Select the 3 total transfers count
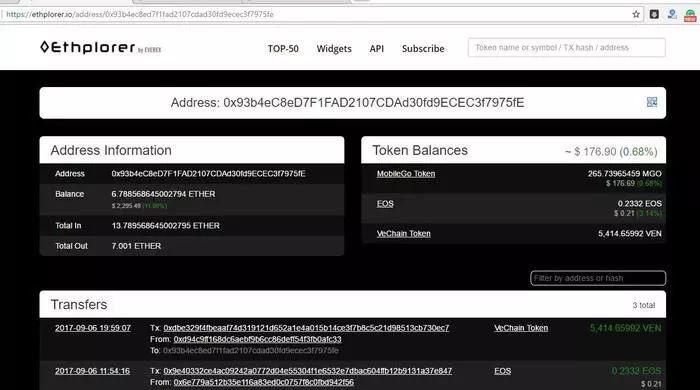 coord(644,305)
